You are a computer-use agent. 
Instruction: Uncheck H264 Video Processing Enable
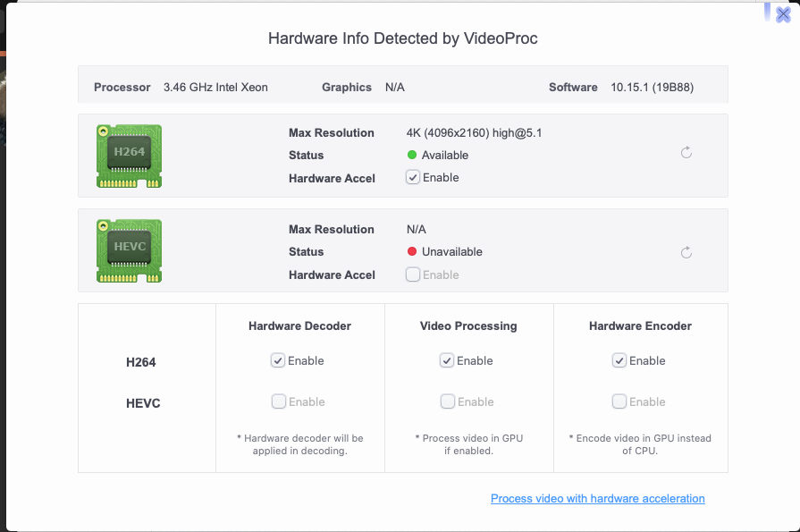pyautogui.click(x=447, y=360)
